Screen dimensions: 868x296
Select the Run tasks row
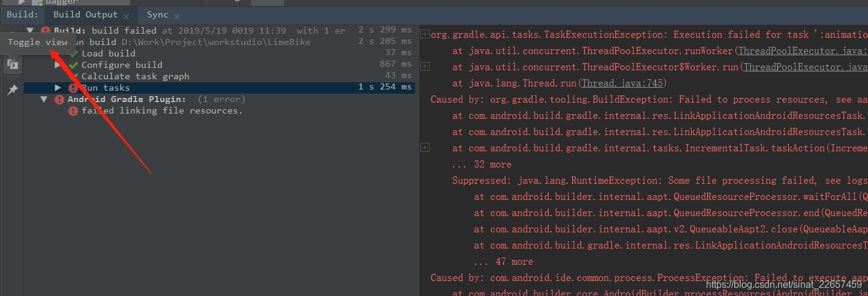220,88
